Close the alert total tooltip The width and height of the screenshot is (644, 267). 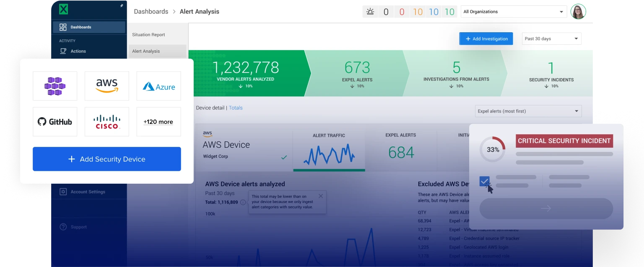point(321,196)
